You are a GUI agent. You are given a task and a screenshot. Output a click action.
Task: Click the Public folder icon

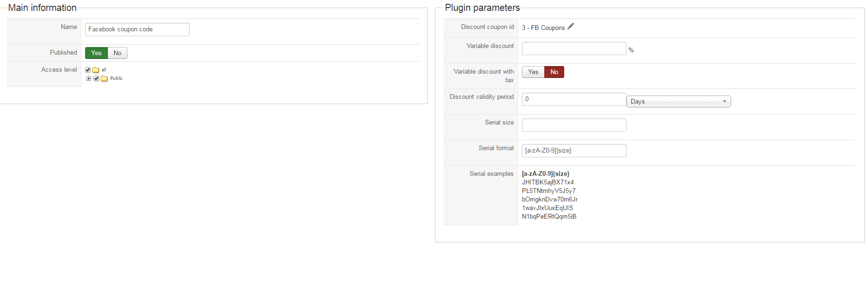[104, 78]
